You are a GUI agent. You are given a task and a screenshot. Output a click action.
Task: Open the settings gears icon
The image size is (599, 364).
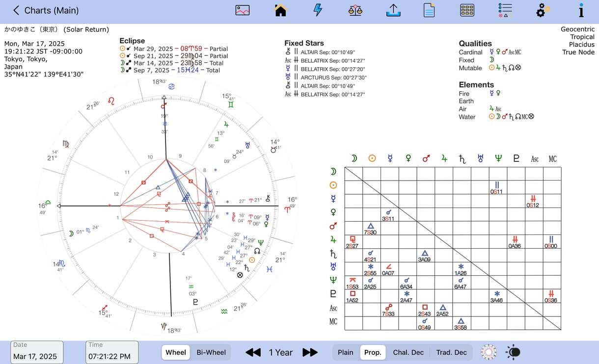coord(543,10)
